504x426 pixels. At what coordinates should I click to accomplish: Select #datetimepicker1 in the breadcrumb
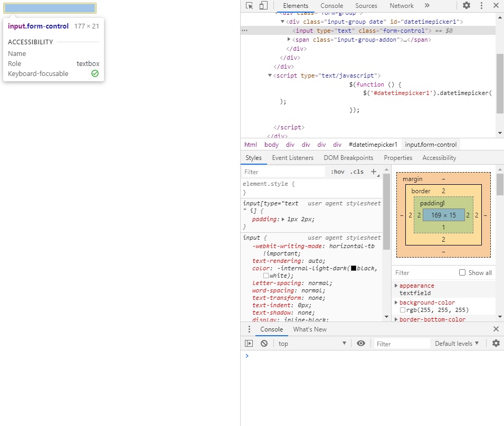[373, 145]
